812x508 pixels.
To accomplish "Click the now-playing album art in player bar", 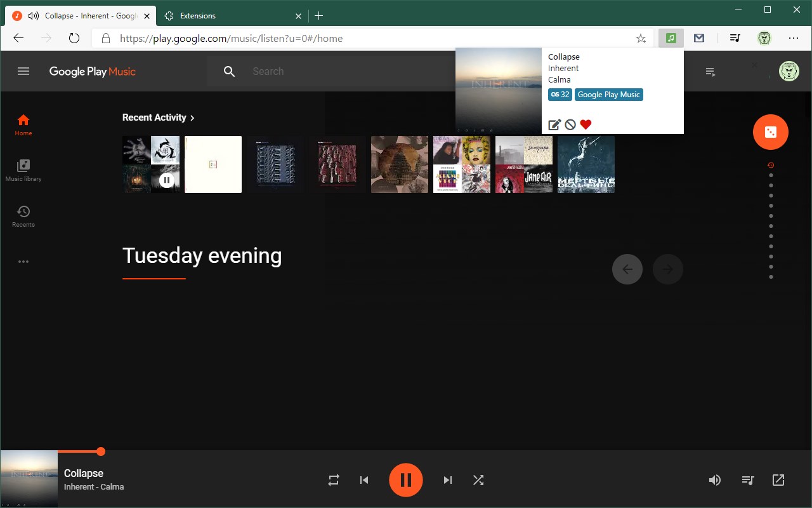I will tap(29, 479).
